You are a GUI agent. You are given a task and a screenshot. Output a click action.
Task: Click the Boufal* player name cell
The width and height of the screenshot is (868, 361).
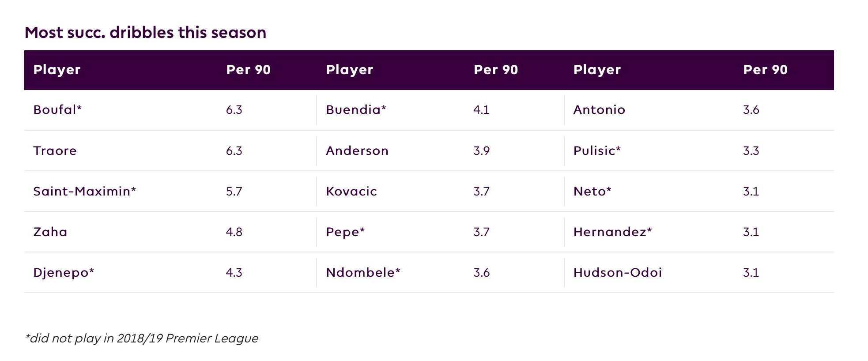(x=57, y=110)
